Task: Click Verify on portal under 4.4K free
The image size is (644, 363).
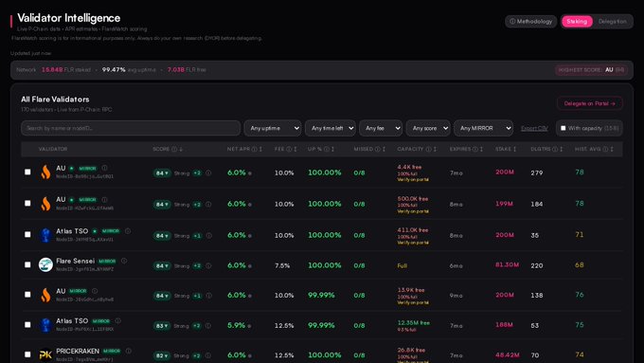Action: coord(413,180)
